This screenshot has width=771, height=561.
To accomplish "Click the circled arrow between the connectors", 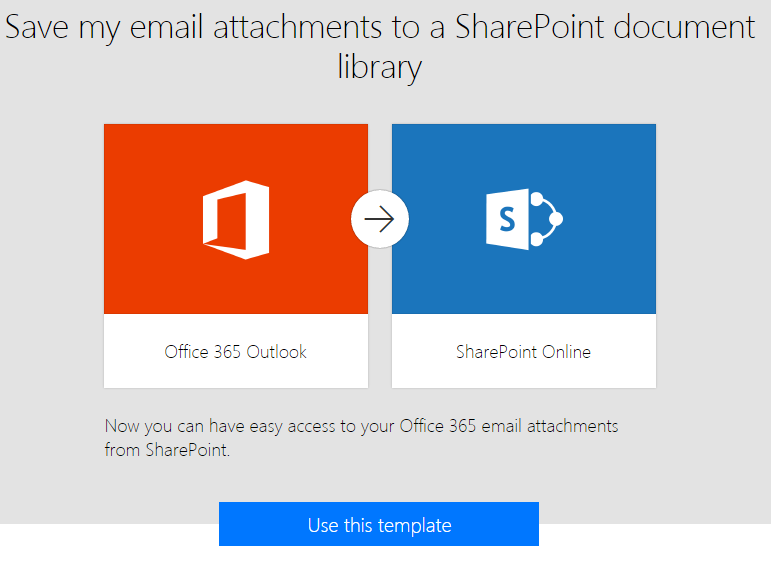I will click(380, 218).
